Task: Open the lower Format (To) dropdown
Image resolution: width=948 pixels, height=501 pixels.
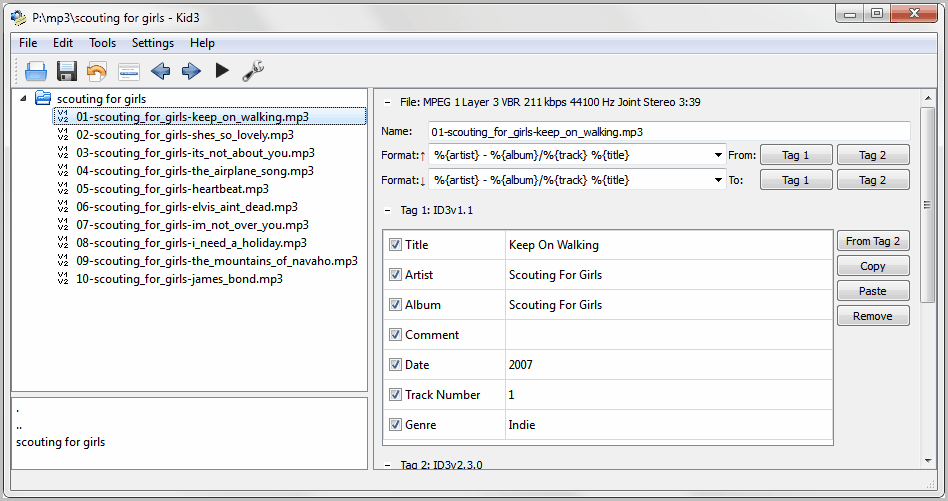Action: [718, 180]
